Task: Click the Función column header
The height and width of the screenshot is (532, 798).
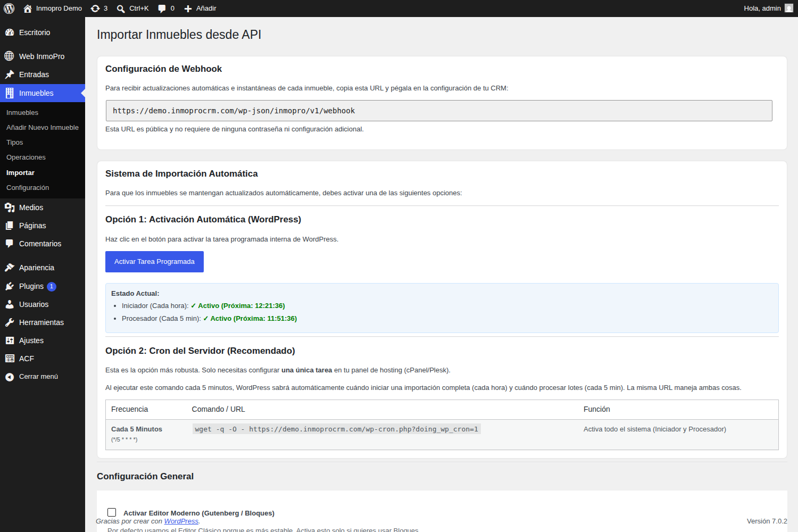Action: pos(596,409)
